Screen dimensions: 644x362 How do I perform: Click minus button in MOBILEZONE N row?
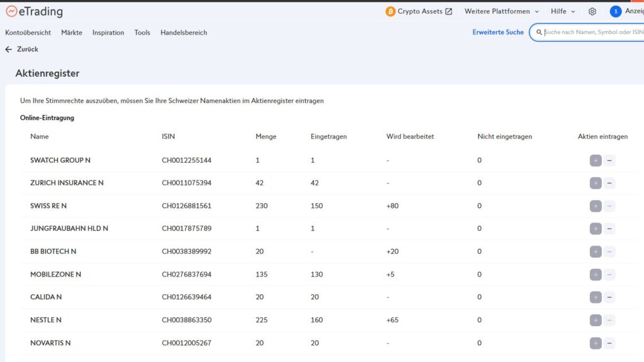click(x=609, y=275)
